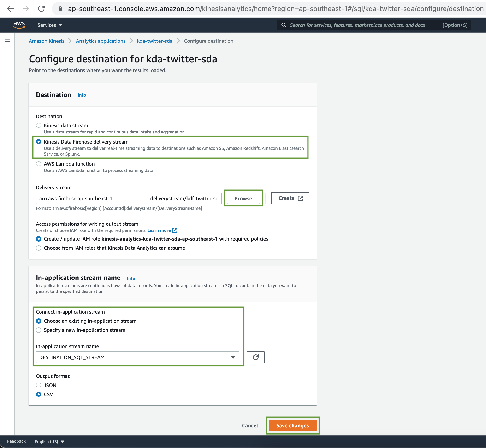Image resolution: width=486 pixels, height=448 pixels.
Task: Select Choose an existing in-application stream
Action: [x=39, y=321]
